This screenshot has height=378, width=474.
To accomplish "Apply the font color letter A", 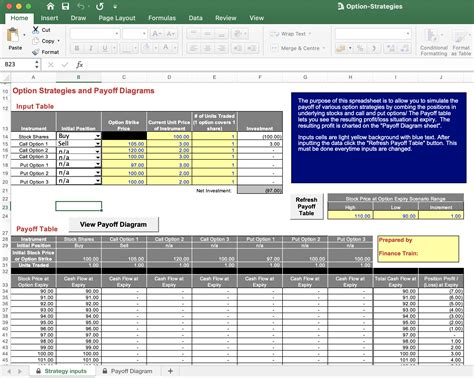I will pos(166,48).
